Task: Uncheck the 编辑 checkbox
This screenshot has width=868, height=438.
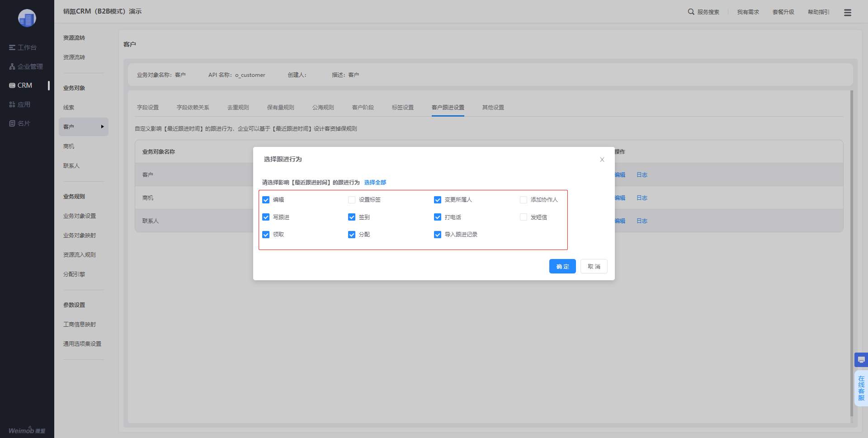Action: pyautogui.click(x=266, y=200)
